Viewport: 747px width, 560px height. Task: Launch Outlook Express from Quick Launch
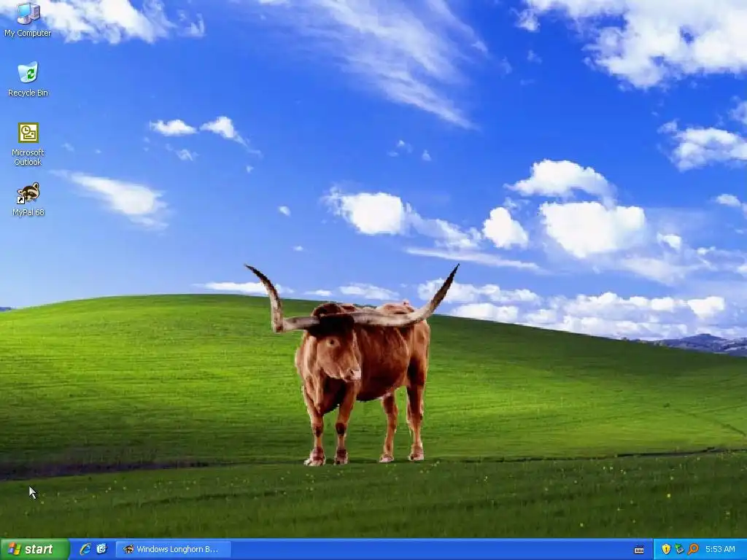[101, 549]
